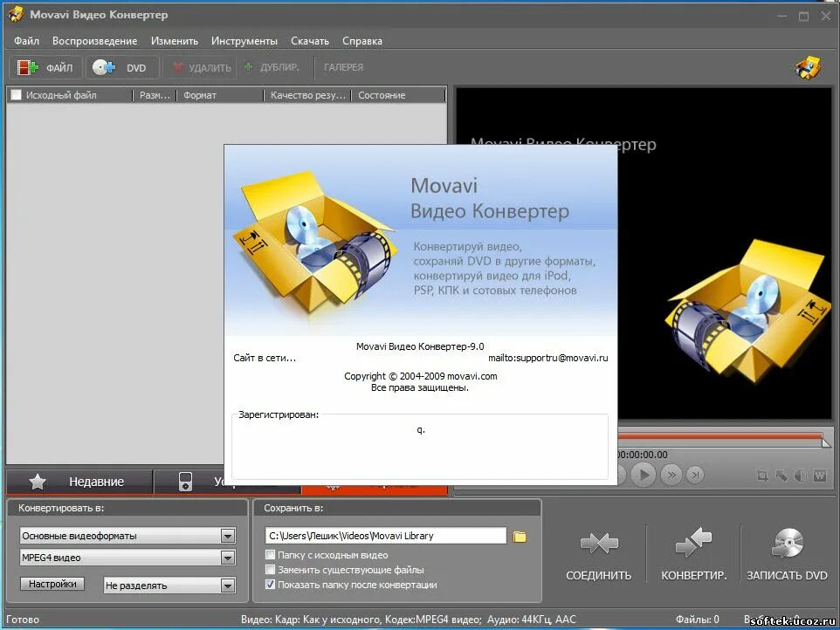Screen dimensions: 840x630
Task: Toggle select-all checkbox beside Исходный файл
Action: click(x=16, y=95)
